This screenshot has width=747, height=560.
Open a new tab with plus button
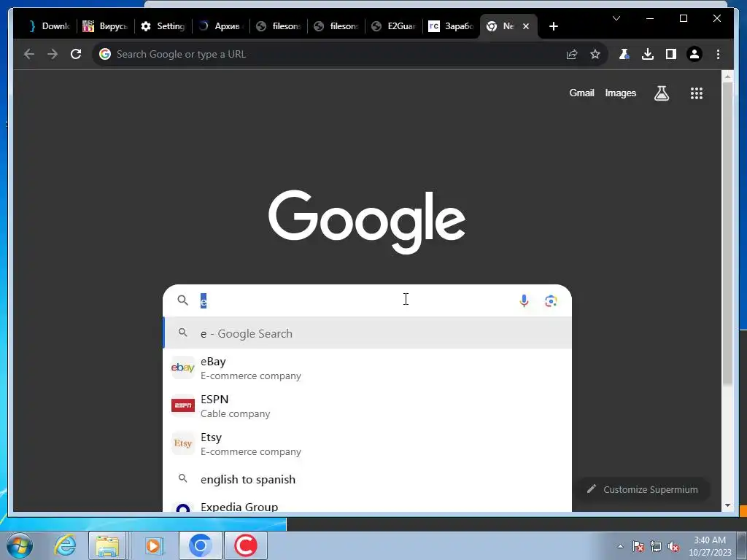click(x=553, y=26)
